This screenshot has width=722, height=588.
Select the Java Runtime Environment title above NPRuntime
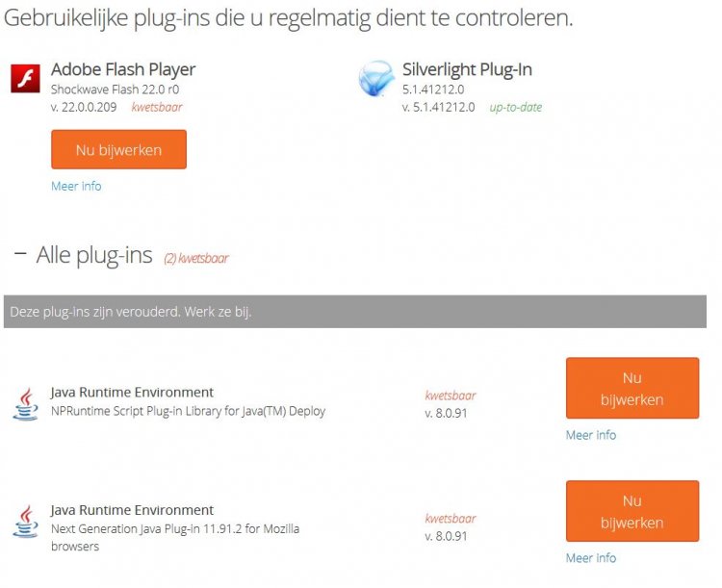coord(132,392)
